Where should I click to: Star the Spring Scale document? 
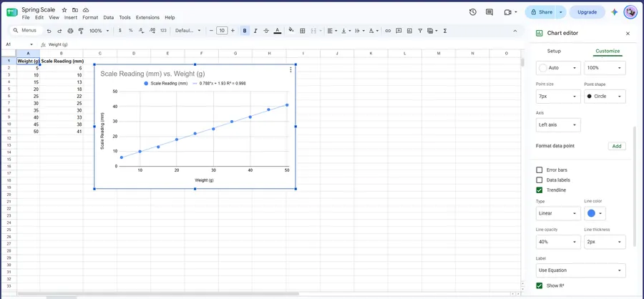point(64,10)
